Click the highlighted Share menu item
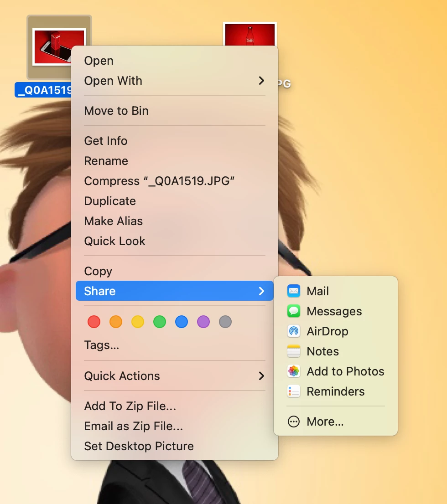447x504 pixels. tap(174, 291)
